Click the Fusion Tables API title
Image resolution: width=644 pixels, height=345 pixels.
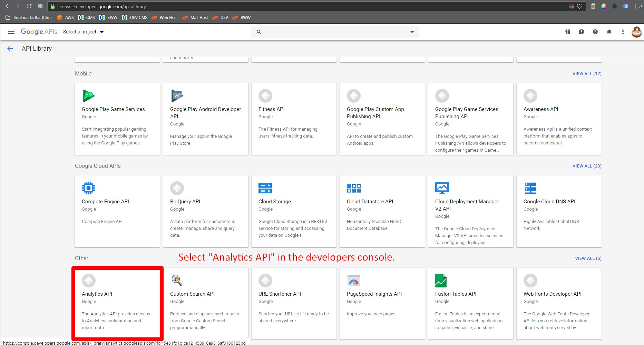point(456,294)
